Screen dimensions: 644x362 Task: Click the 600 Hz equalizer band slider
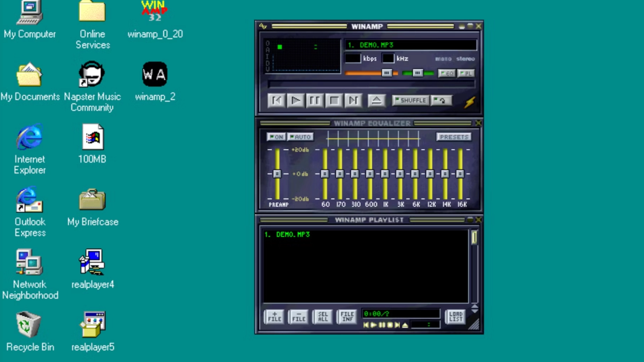point(370,174)
